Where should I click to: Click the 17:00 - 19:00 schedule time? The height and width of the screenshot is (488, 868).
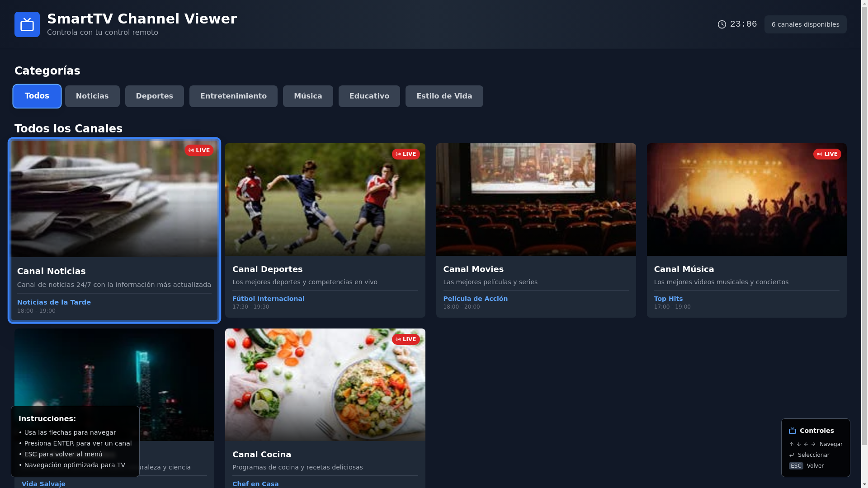coord(672,307)
